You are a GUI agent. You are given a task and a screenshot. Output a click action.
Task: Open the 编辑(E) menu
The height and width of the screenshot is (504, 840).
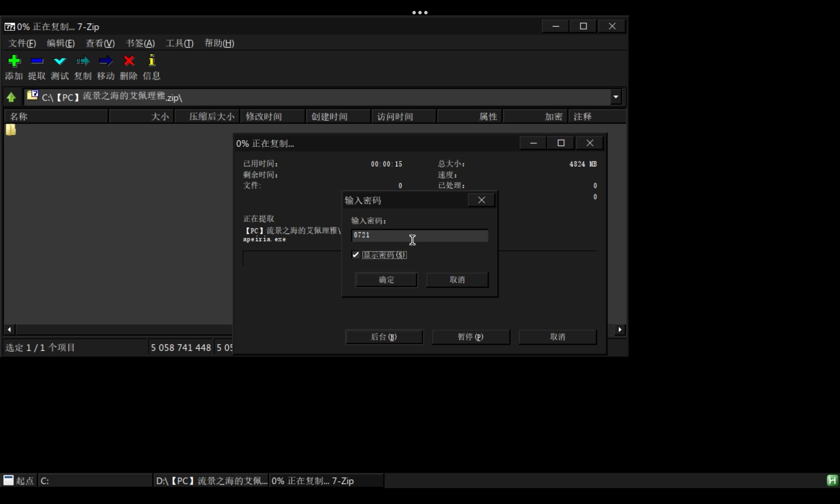click(60, 43)
